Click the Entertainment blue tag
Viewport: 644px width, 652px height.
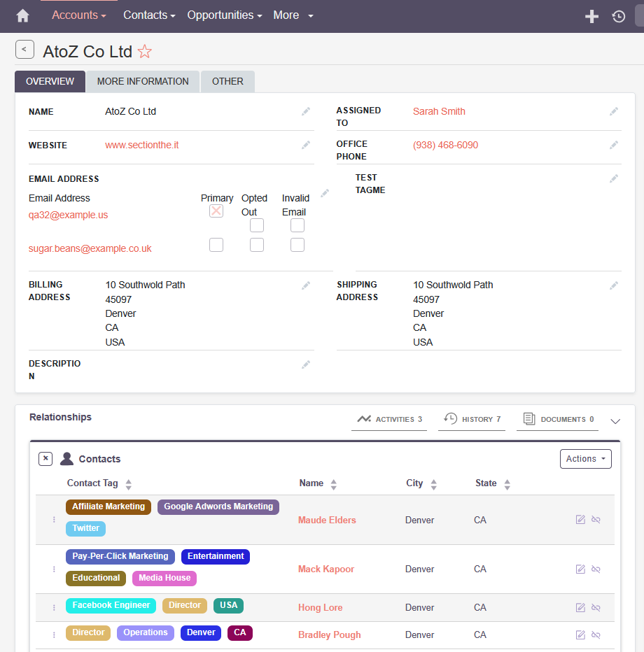(216, 557)
